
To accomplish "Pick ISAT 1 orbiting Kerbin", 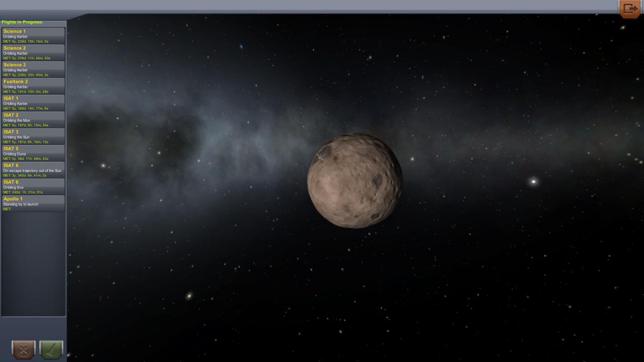I will pyautogui.click(x=33, y=103).
